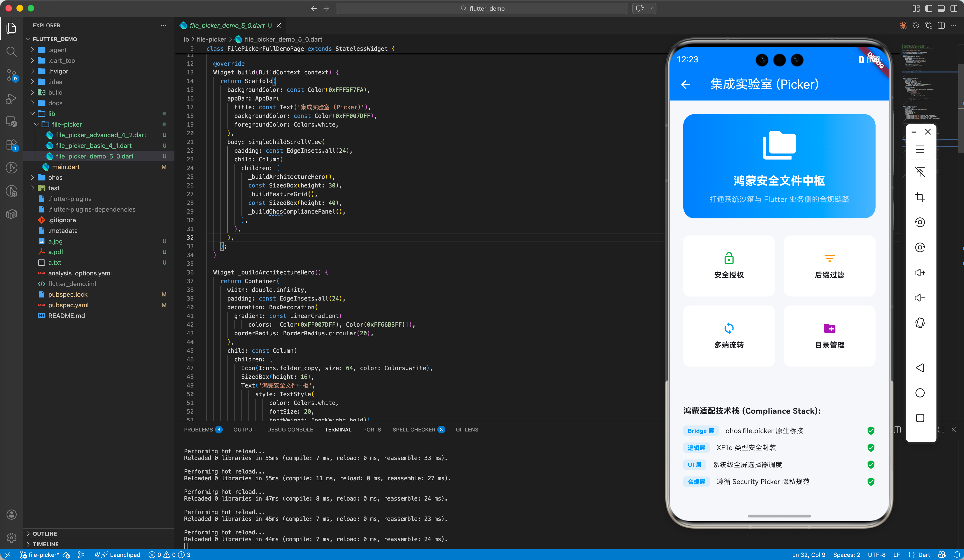This screenshot has width=964, height=560.
Task: Toggle the primary side bar layout icon
Action: click(x=928, y=8)
